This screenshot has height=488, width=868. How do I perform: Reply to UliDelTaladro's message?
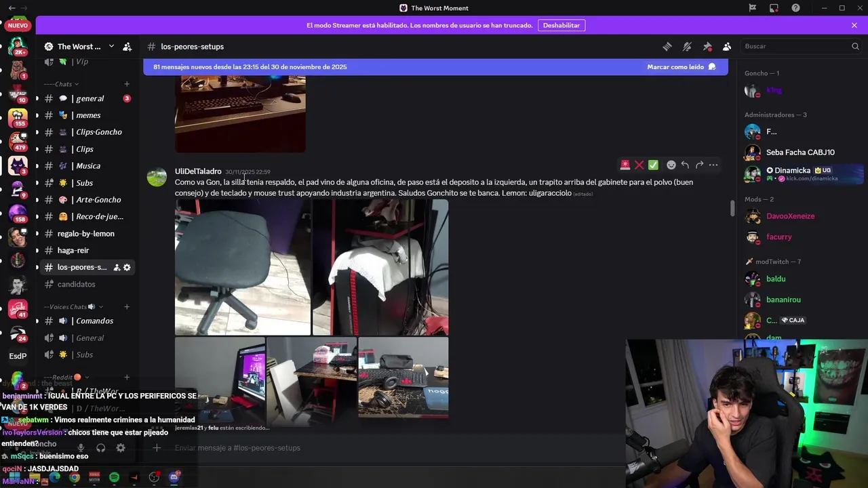[685, 165]
